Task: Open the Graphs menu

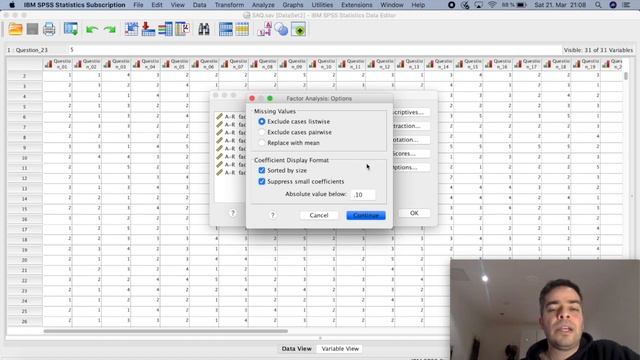Action: click(293, 5)
